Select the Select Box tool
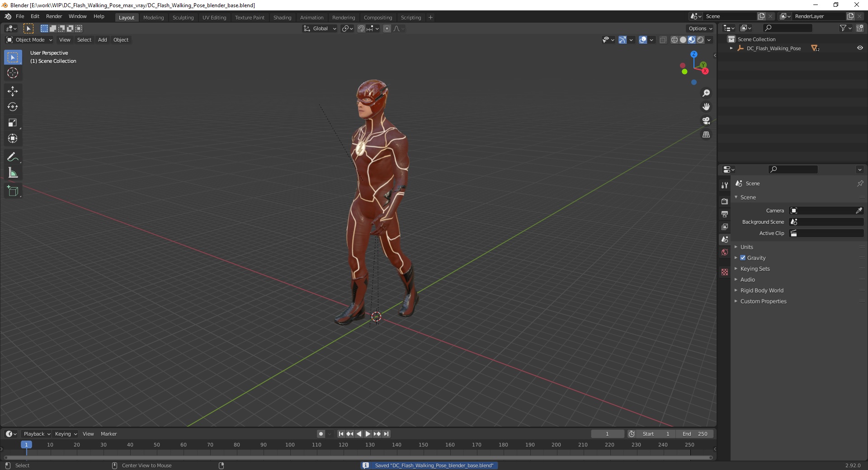 click(x=13, y=57)
